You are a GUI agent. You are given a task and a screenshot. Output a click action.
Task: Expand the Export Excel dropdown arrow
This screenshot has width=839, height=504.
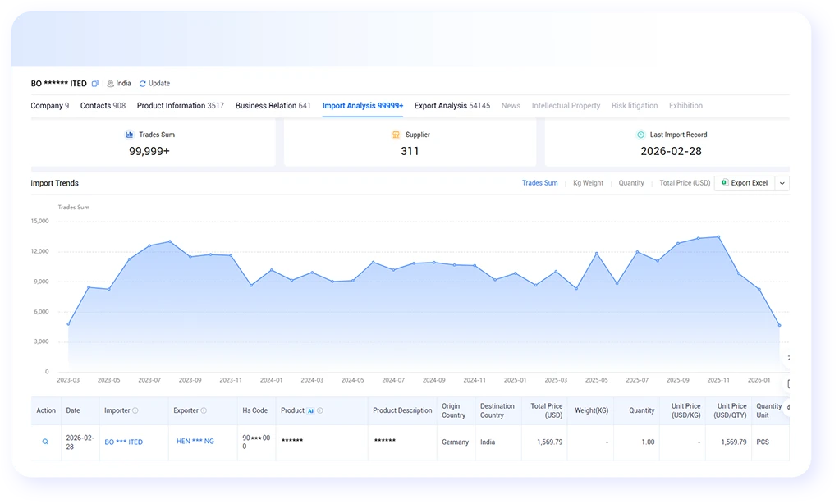click(x=782, y=183)
